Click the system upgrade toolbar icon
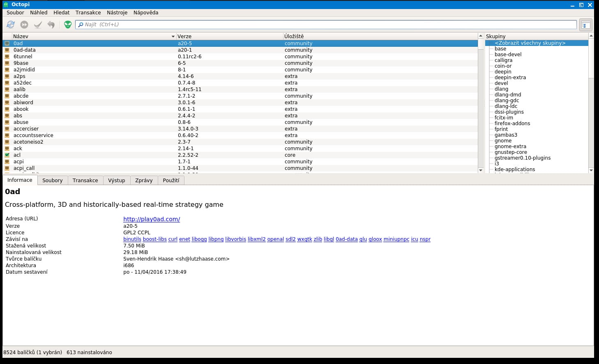The height and width of the screenshot is (364, 599). tap(24, 25)
